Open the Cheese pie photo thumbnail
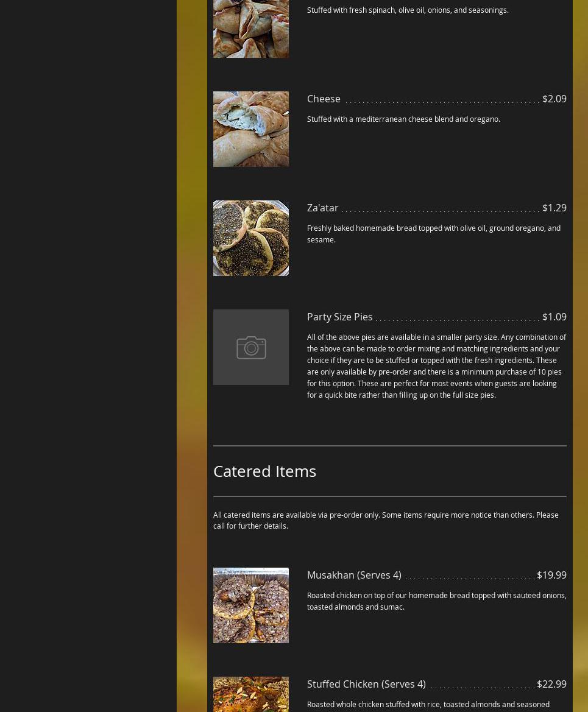Image resolution: width=588 pixels, height=712 pixels. (x=251, y=129)
